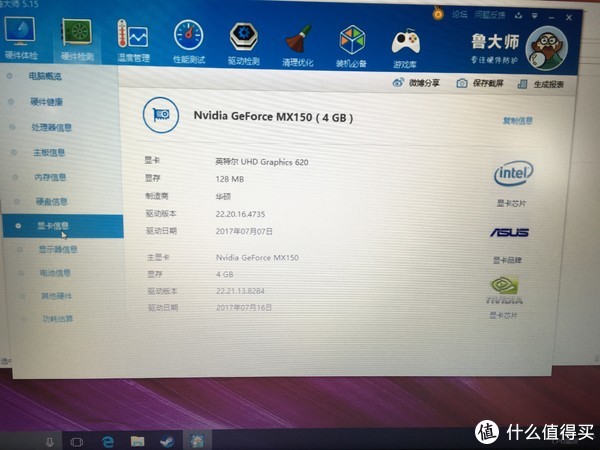
Task: Click the 128 MB memory value
Action: point(230,179)
